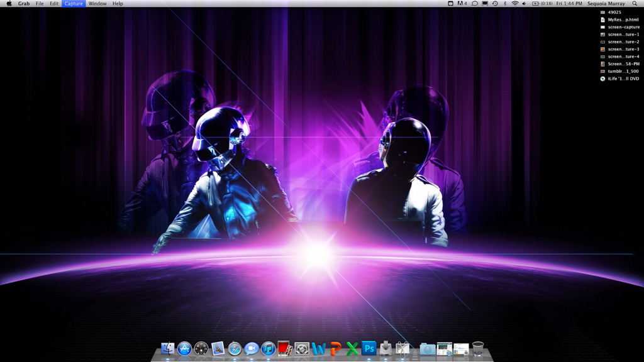Launch Microsoft Word from the Dock

319,349
